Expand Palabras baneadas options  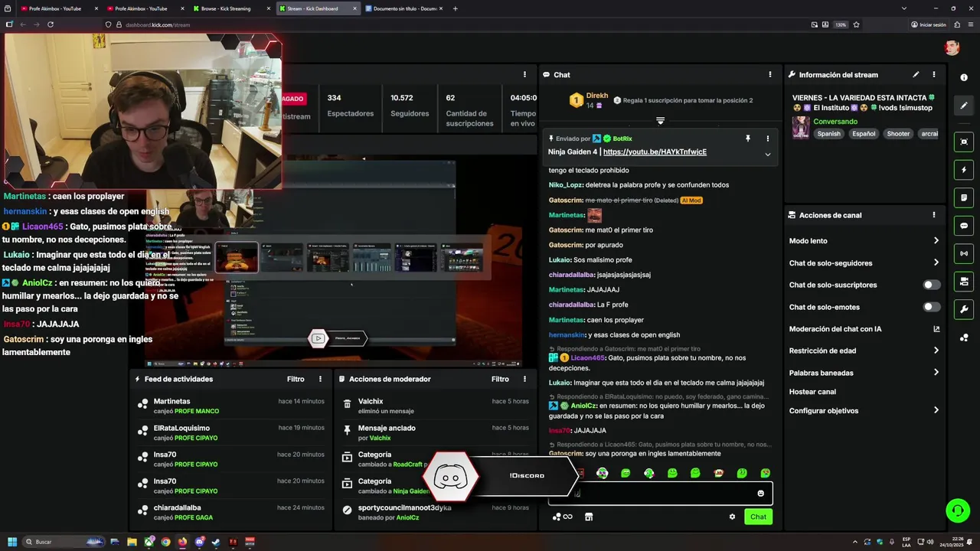(936, 373)
